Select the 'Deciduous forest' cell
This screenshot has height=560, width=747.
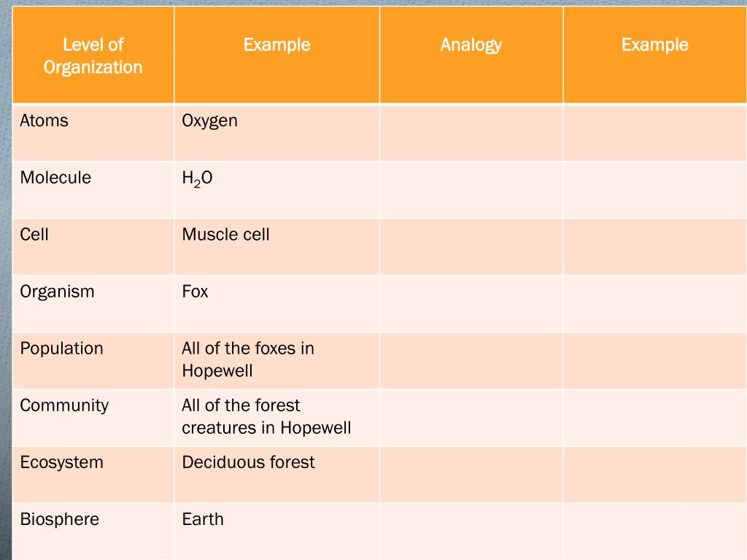pos(276,474)
